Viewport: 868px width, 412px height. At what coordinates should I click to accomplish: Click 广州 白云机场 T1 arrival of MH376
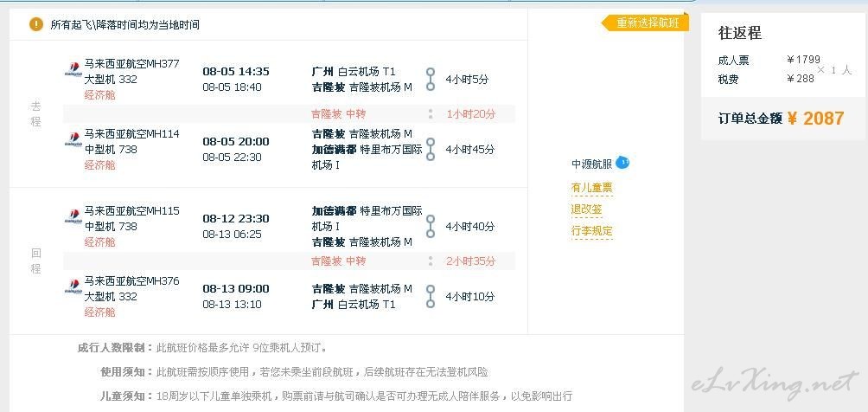coord(354,305)
